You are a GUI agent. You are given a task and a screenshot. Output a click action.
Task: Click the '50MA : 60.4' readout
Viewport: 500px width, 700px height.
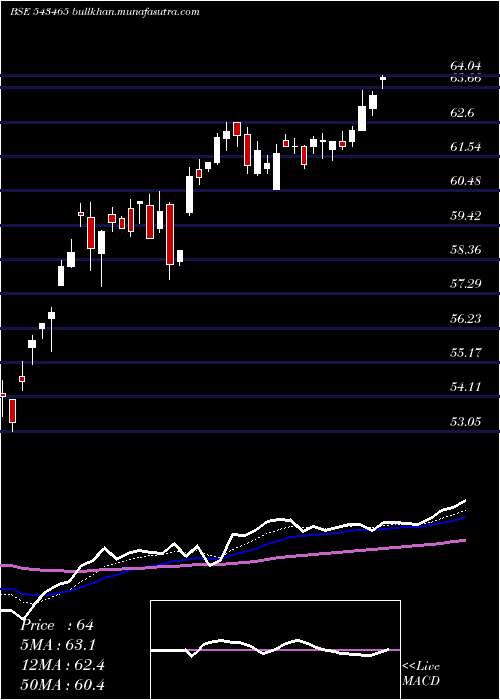tap(62, 684)
